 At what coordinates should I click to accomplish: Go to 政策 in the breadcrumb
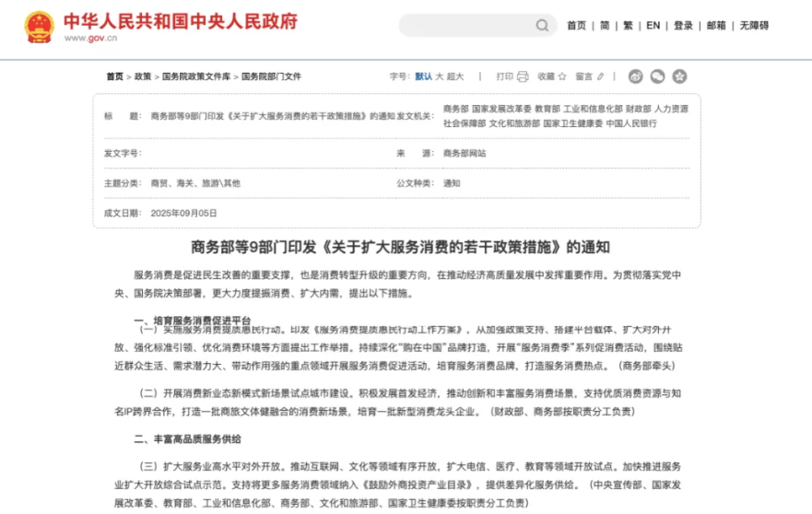tap(143, 76)
